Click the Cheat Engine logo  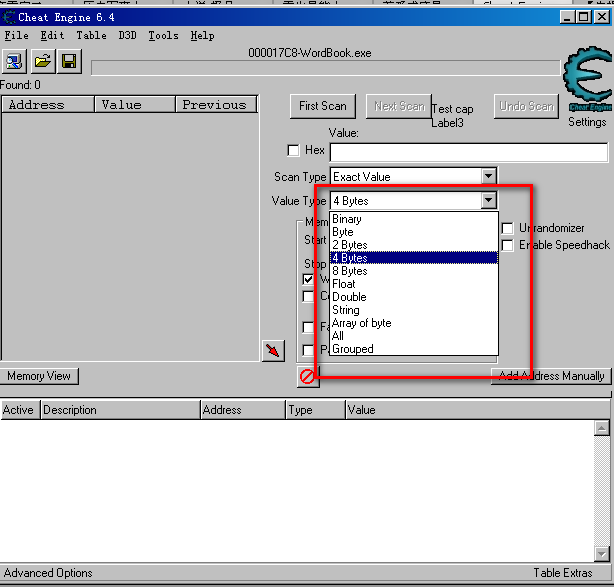pos(588,79)
